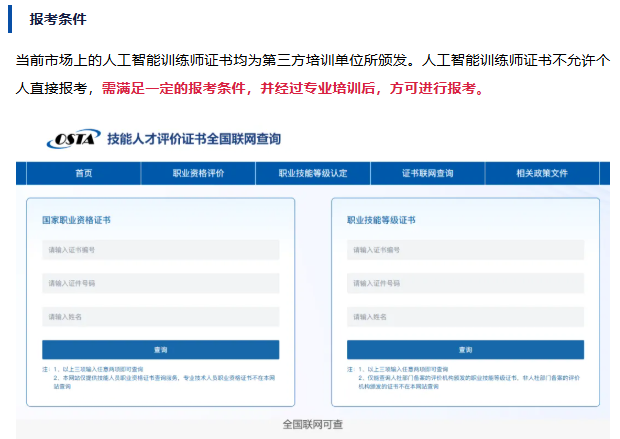Screen dimensions: 620x439
Task: Click 证件号码 field in 国家职业资格证书 panel
Action: (160, 283)
